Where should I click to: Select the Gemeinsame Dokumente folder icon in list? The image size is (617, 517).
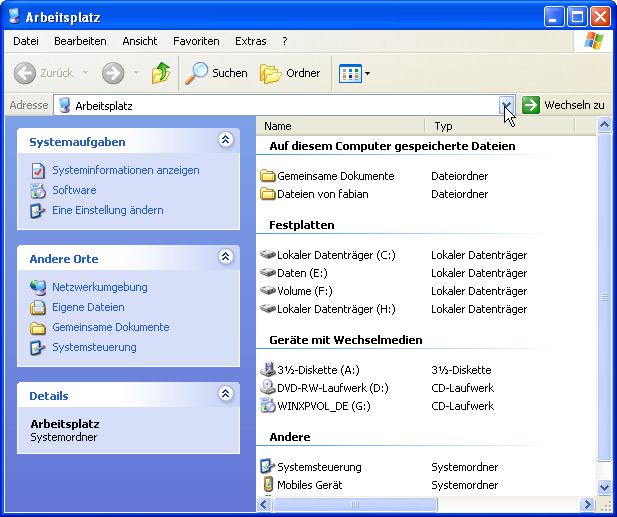click(x=268, y=176)
